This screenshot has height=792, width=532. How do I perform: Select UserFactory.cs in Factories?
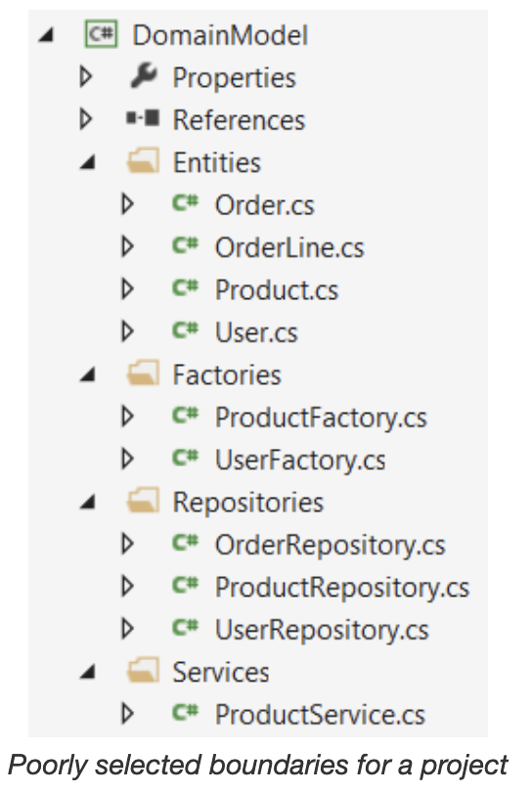(300, 461)
